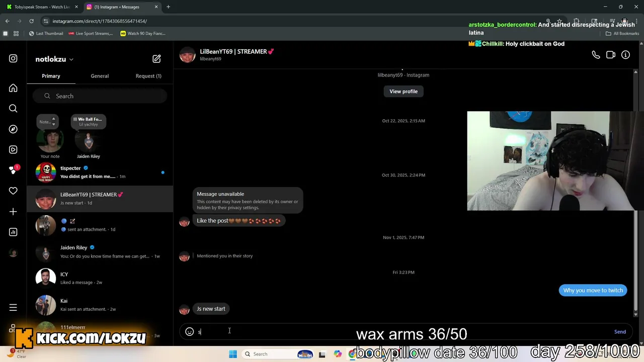Start an audio call with phone icon

(x=596, y=55)
